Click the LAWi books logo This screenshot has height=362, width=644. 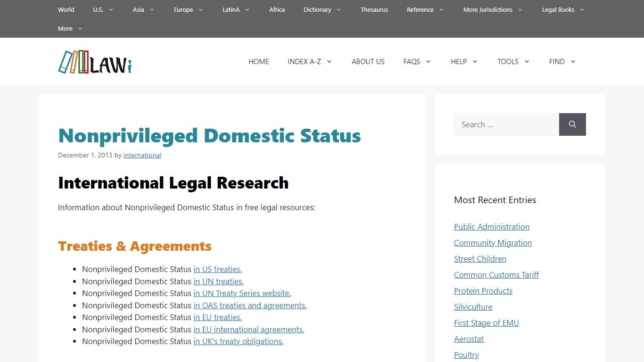tap(95, 62)
